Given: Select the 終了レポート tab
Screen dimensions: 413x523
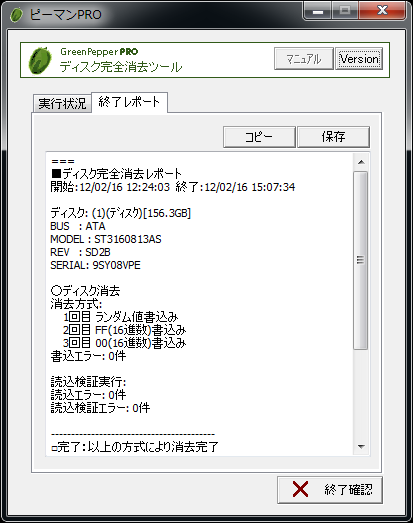Looking at the screenshot, I should (x=129, y=102).
